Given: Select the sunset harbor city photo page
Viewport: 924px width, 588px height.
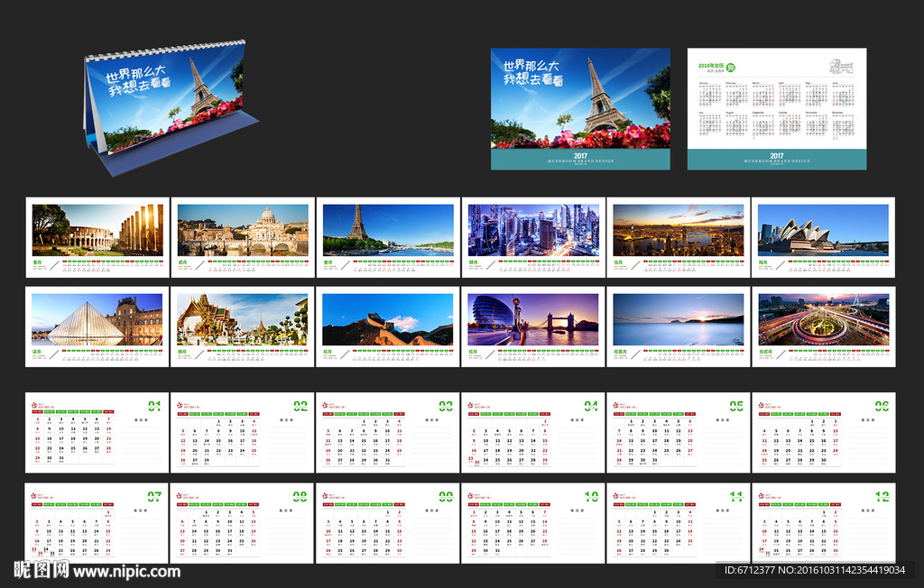Looking at the screenshot, I should (679, 237).
